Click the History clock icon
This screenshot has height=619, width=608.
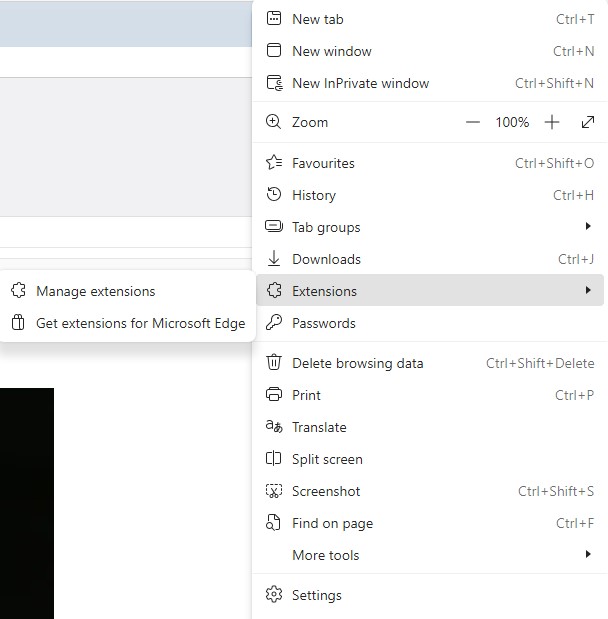[x=273, y=195]
